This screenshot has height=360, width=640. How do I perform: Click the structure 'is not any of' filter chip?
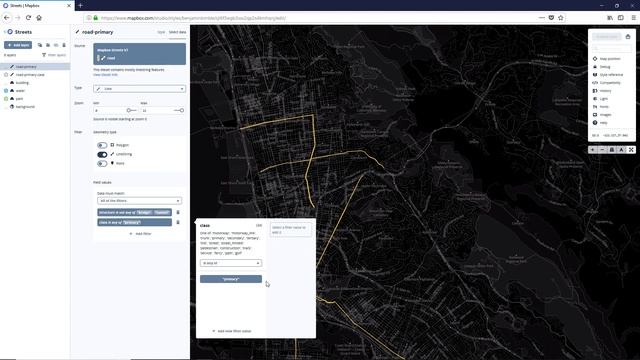pos(134,212)
